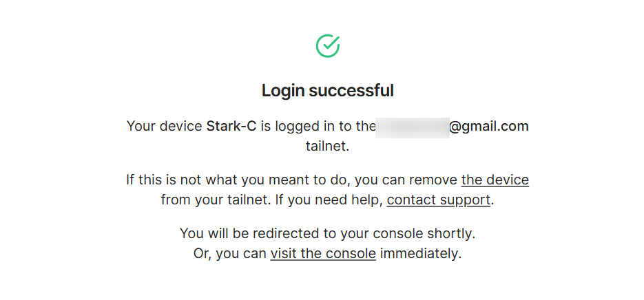Click the bold device name Stark-C

tap(231, 127)
